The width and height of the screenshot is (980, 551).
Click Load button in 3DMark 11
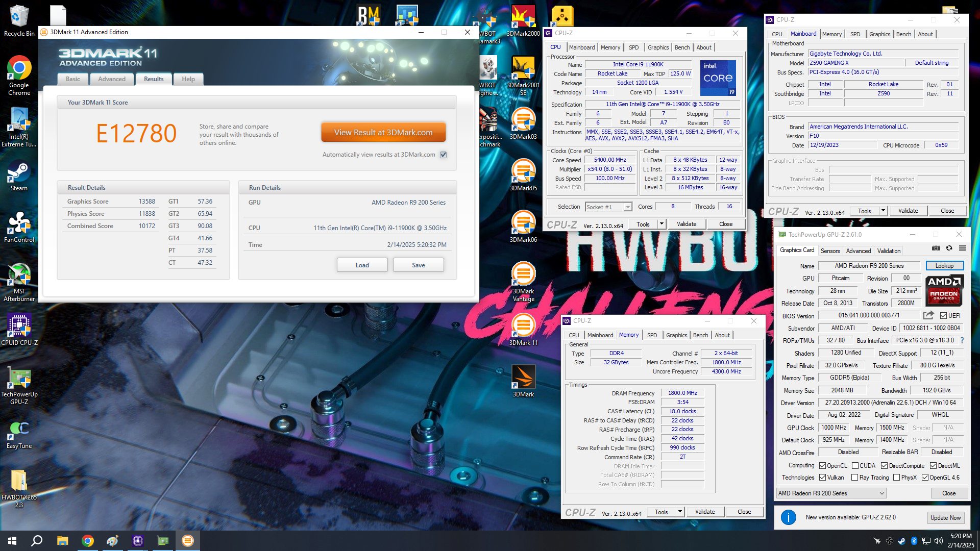[x=362, y=265]
